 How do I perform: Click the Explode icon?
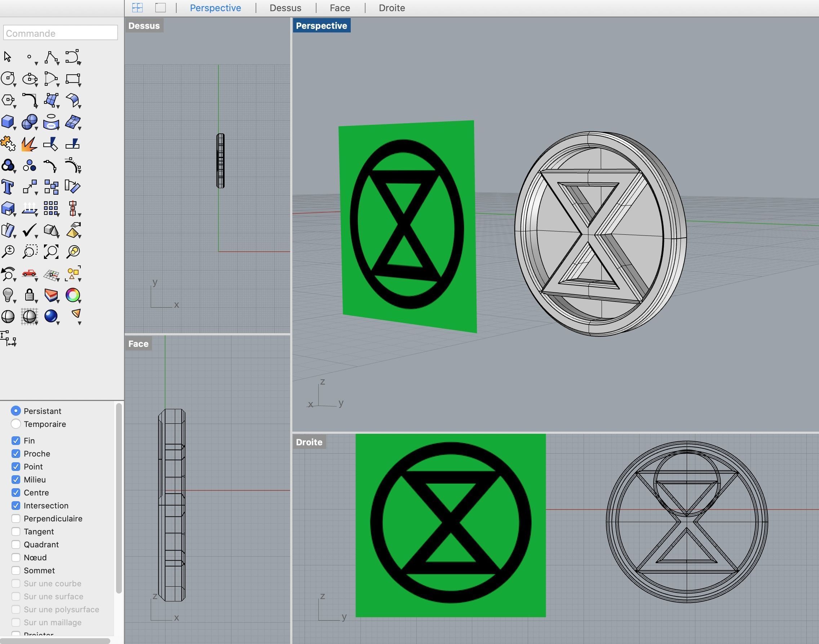tap(30, 144)
